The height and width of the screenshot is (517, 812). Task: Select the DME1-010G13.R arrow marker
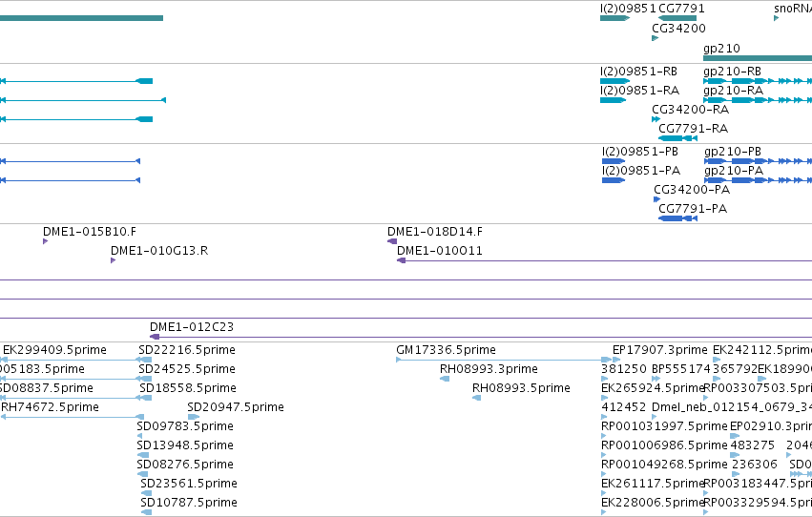113,260
